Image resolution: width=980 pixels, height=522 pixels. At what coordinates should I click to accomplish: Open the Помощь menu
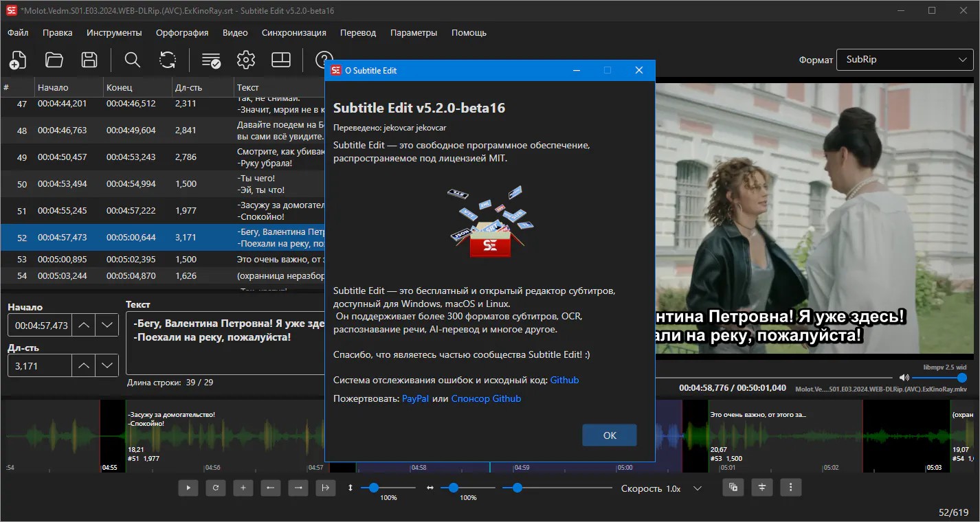pyautogui.click(x=469, y=32)
